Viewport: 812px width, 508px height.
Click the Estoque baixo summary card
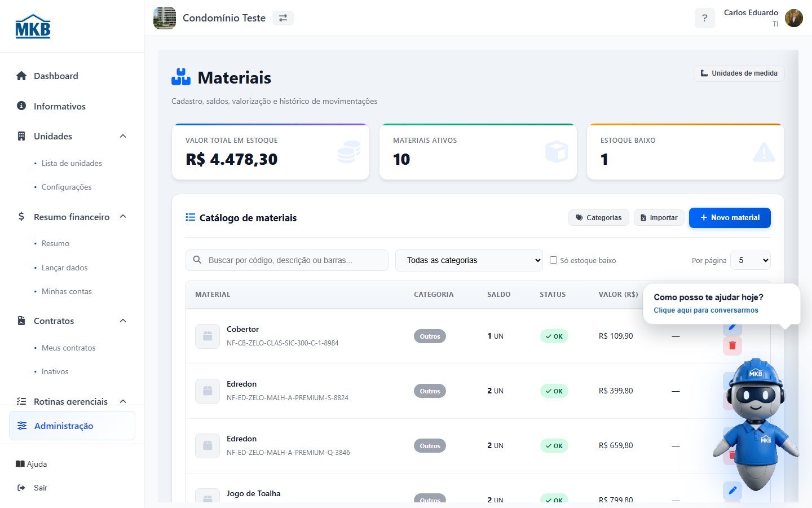coord(686,152)
